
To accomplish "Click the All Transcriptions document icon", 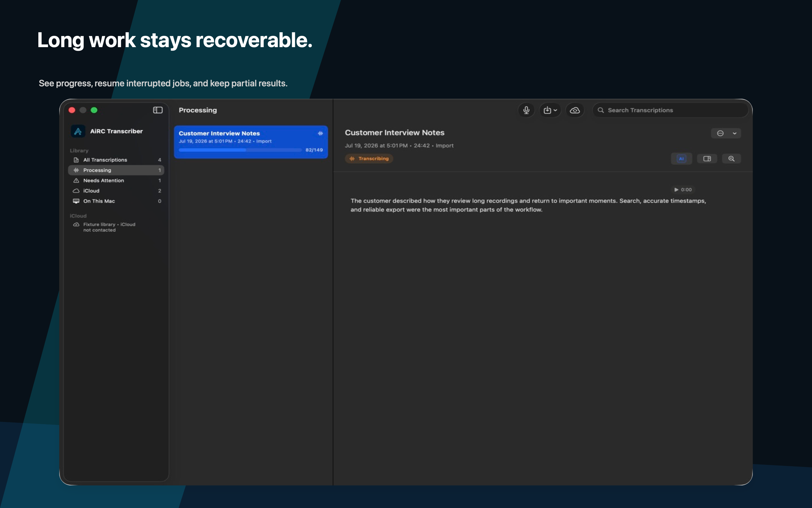I will click(76, 160).
